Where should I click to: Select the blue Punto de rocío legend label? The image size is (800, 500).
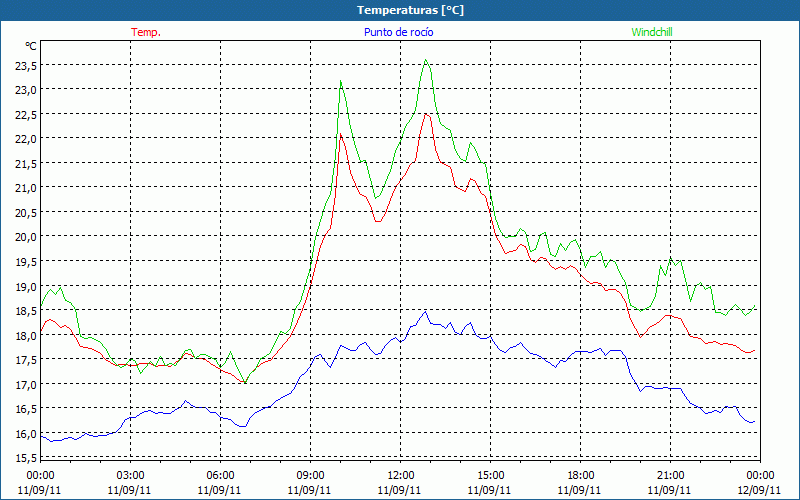[x=398, y=32]
